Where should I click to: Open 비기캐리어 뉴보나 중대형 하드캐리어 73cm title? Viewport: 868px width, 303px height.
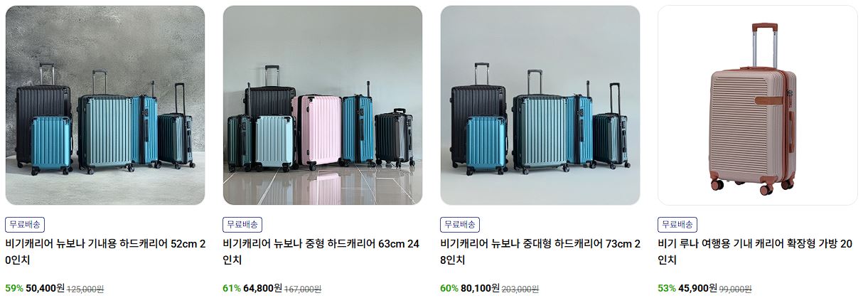click(539, 252)
